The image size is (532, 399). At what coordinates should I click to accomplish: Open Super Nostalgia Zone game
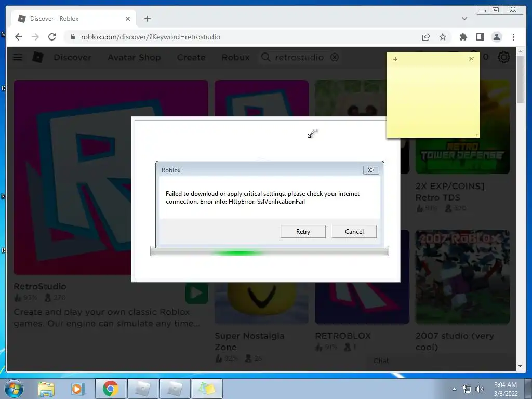pyautogui.click(x=249, y=341)
